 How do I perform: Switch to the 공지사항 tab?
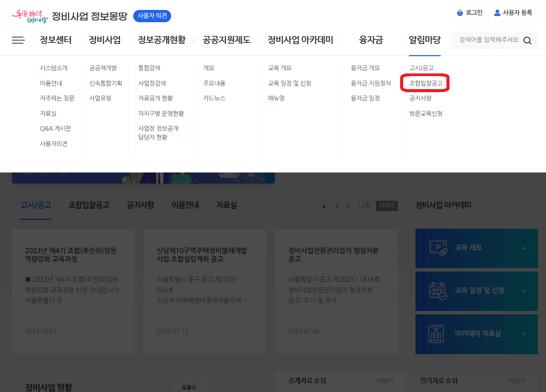click(x=140, y=205)
